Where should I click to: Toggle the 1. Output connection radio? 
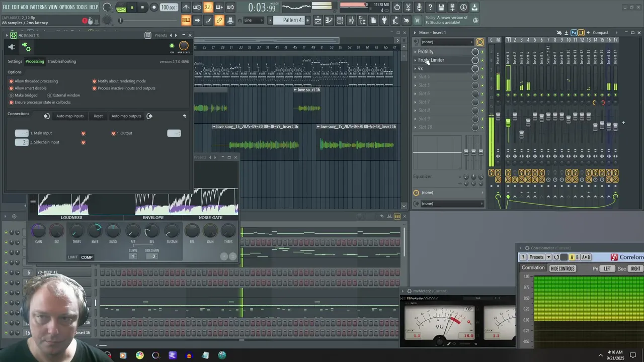[113, 133]
